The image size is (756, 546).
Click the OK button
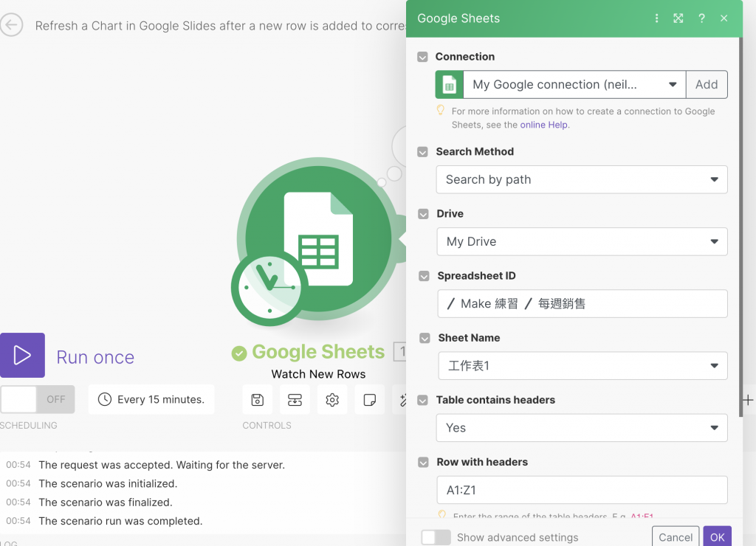click(x=717, y=537)
